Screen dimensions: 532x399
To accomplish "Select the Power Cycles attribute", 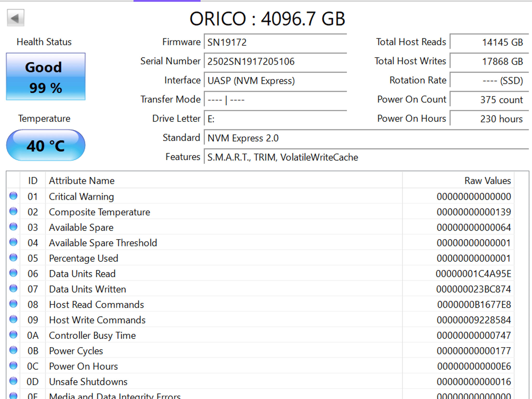I will coord(76,351).
